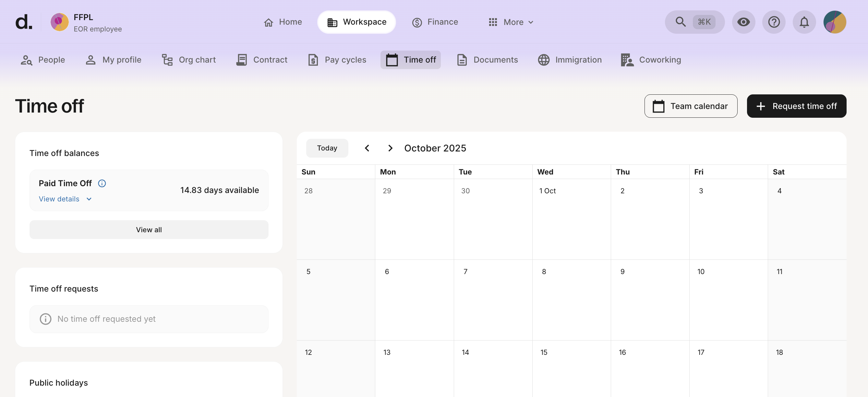
Task: Switch to the Finance tab
Action: pyautogui.click(x=435, y=22)
